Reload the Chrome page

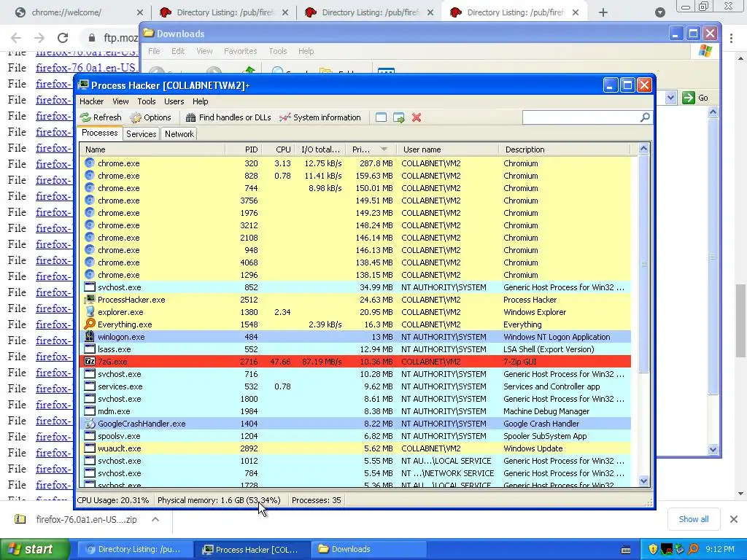[63, 38]
